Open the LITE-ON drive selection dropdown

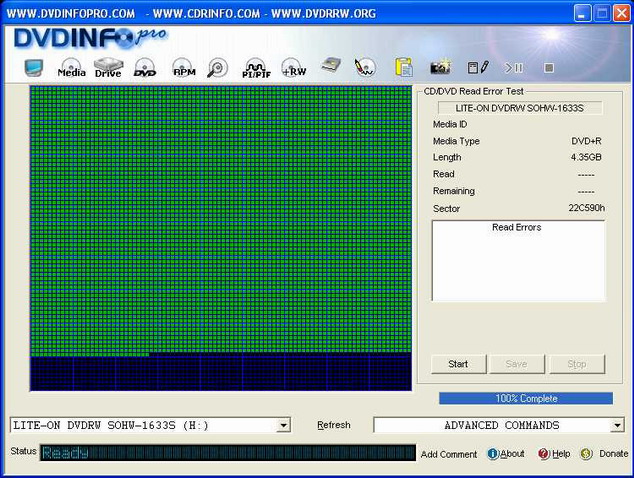click(284, 425)
